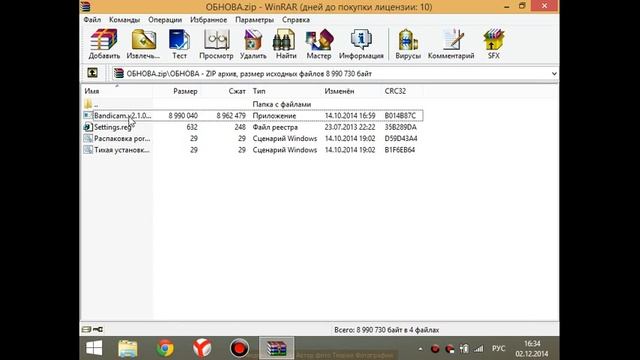Click the Извлечь (Extract) toolbar icon
This screenshot has height=360, width=640.
(143, 44)
